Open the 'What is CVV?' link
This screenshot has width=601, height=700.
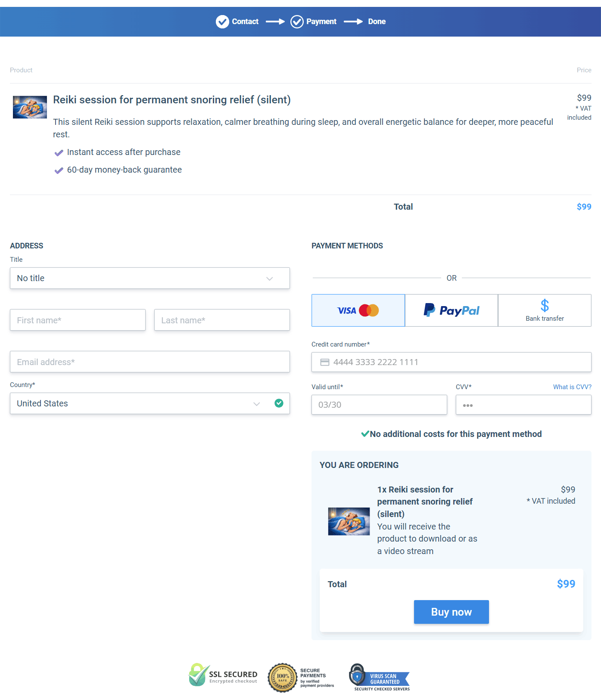point(572,387)
